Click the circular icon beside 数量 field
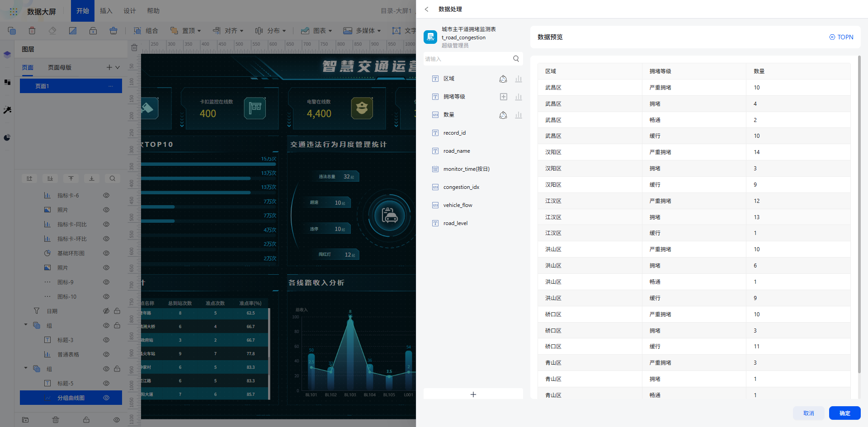 click(503, 115)
